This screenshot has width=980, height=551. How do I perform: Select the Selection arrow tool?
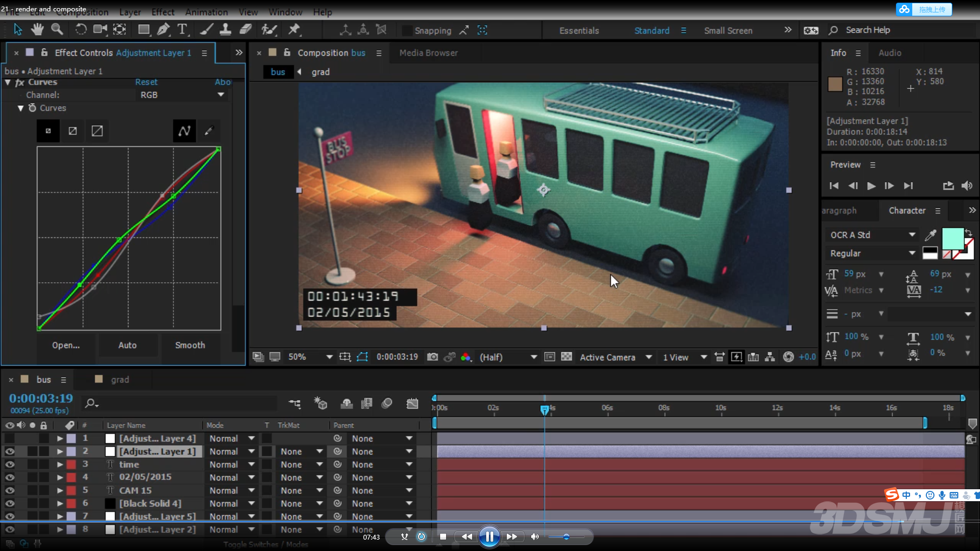[x=18, y=30]
